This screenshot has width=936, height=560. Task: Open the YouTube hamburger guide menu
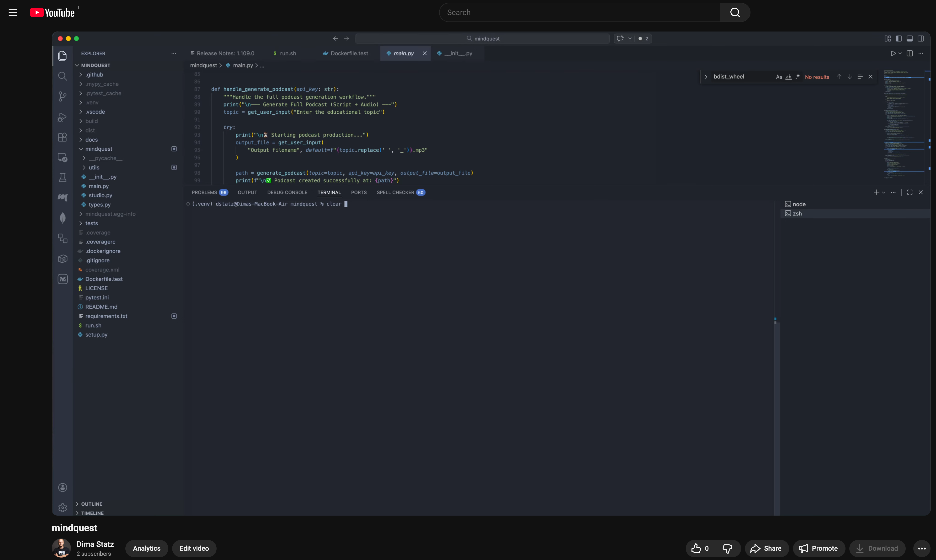coord(13,12)
